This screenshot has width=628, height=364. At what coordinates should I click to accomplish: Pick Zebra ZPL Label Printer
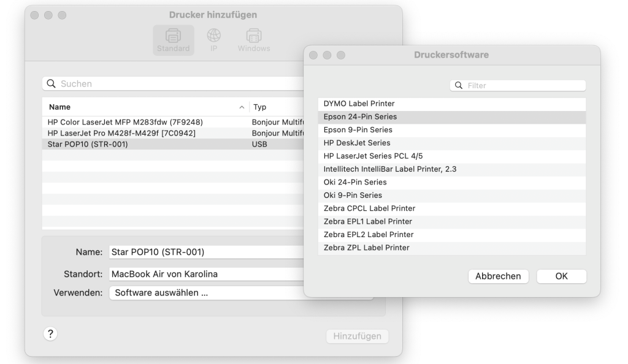pos(452,248)
